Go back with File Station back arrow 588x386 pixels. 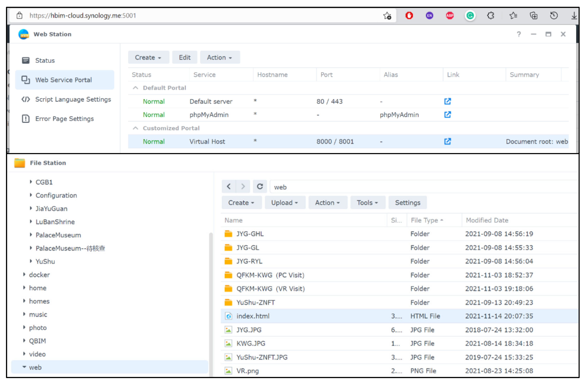pos(229,187)
